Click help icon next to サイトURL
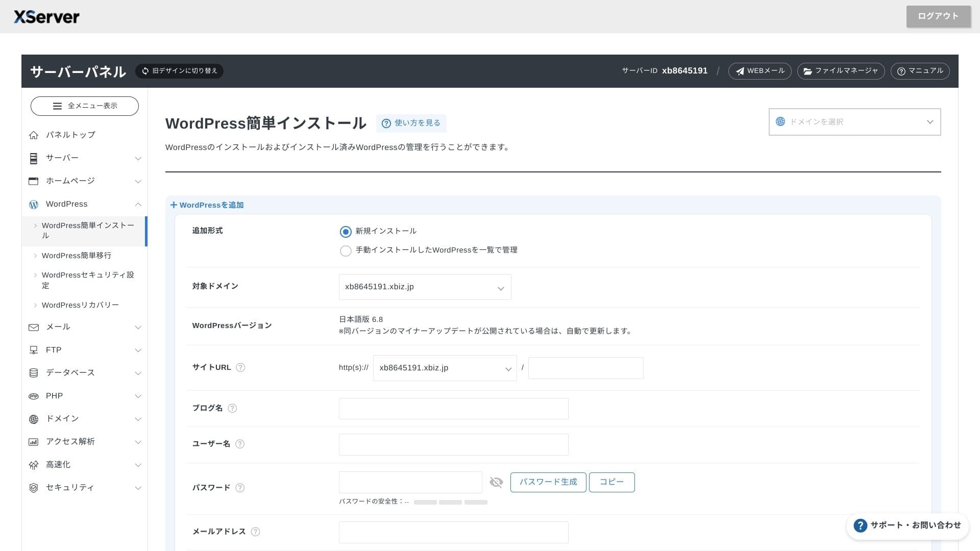This screenshot has width=980, height=551. (x=240, y=367)
